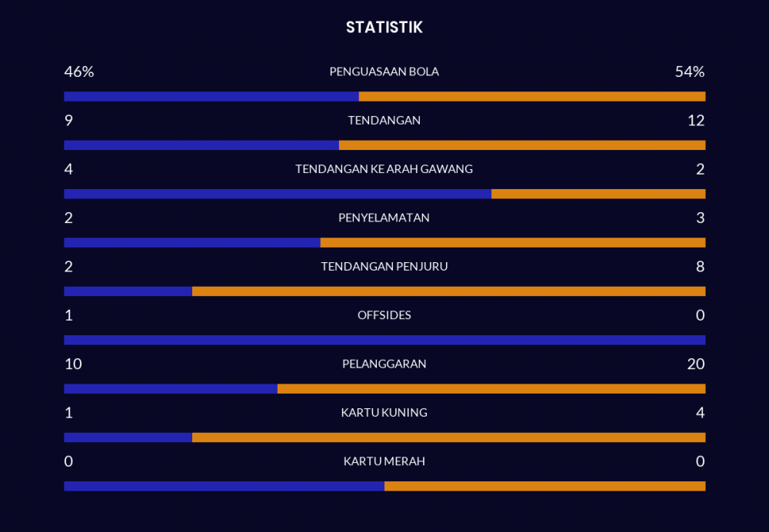769x532 pixels.
Task: Click the Pelanggaran label
Action: tap(384, 364)
